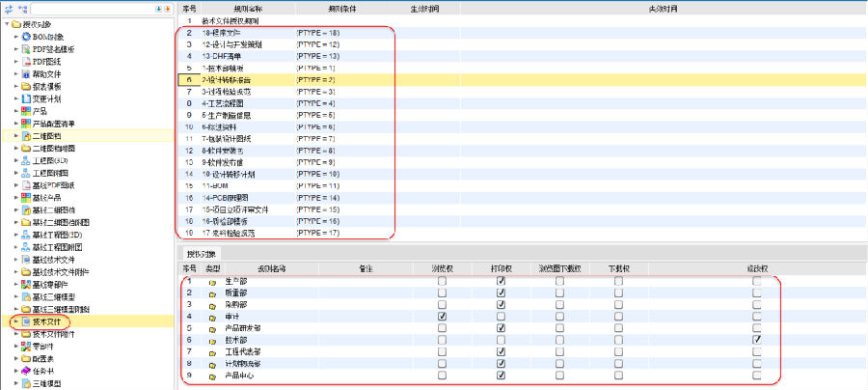Select the 13-DHF清单 rule row
Image resolution: width=868 pixels, height=390 pixels.
(x=523, y=57)
